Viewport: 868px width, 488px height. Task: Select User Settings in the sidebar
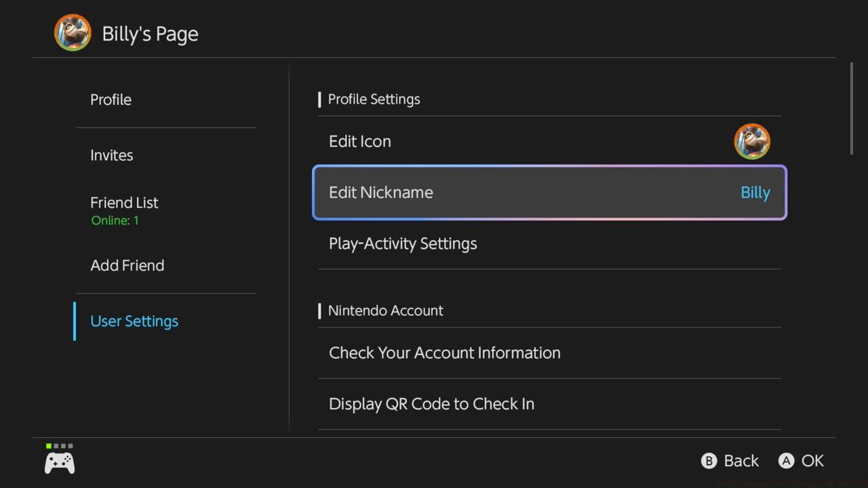tap(134, 321)
